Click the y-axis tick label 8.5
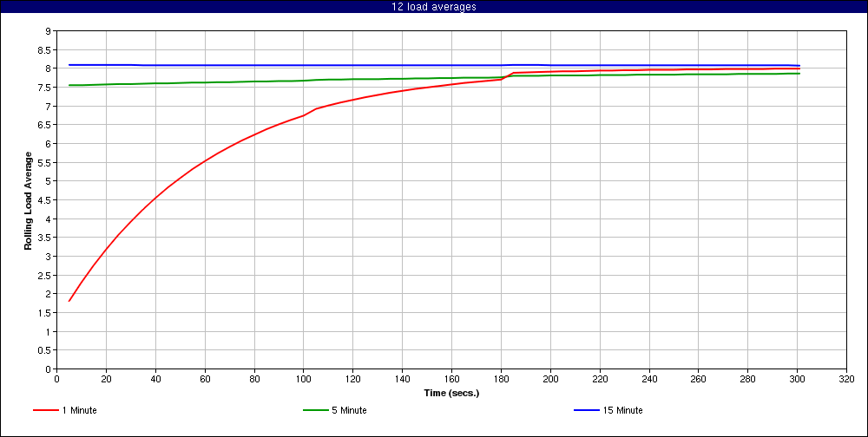This screenshot has width=868, height=437. 45,49
